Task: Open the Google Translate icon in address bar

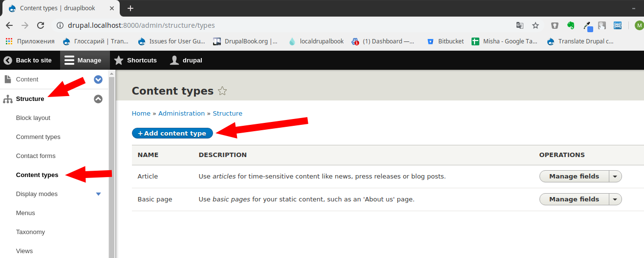Action: pos(520,25)
